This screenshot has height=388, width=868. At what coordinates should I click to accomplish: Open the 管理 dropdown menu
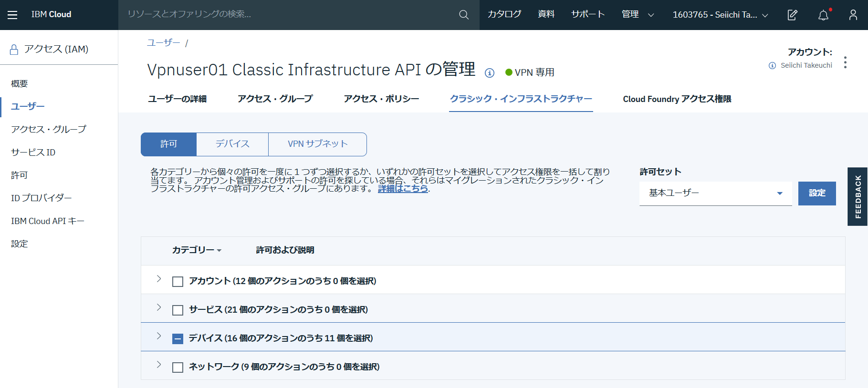[638, 15]
